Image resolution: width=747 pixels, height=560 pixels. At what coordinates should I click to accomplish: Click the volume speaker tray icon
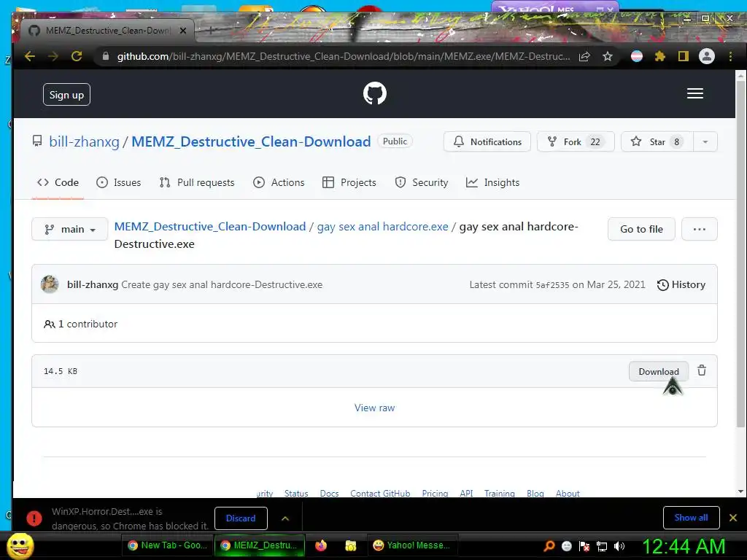click(x=619, y=546)
